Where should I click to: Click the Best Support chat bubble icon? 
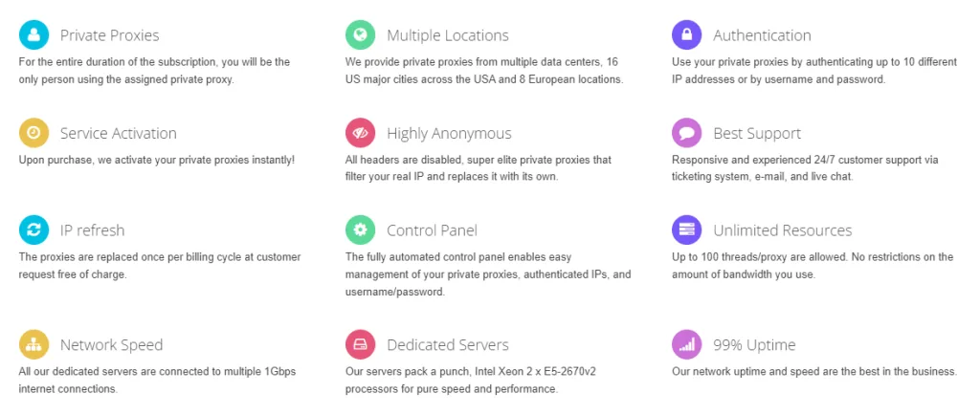(x=686, y=133)
